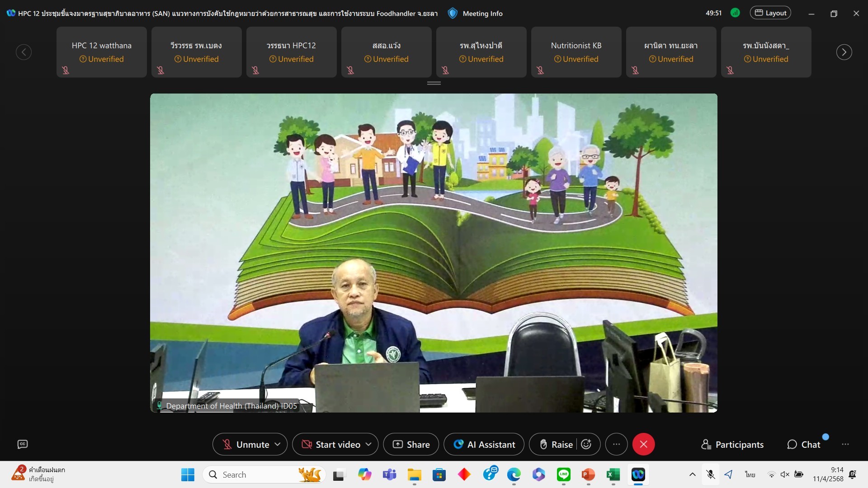This screenshot has height=488, width=868.
Task: Click muted mic icon on วีรวรรธ รพ.เบตง tile
Action: point(160,70)
